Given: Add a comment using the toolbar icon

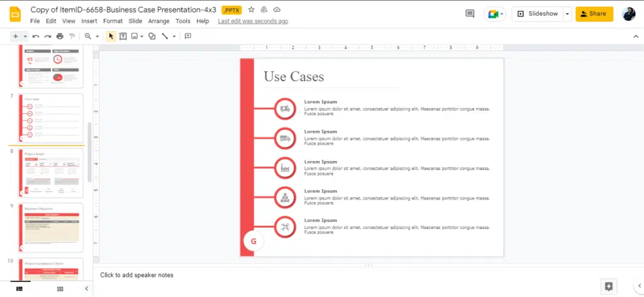Looking at the screenshot, I should [187, 36].
